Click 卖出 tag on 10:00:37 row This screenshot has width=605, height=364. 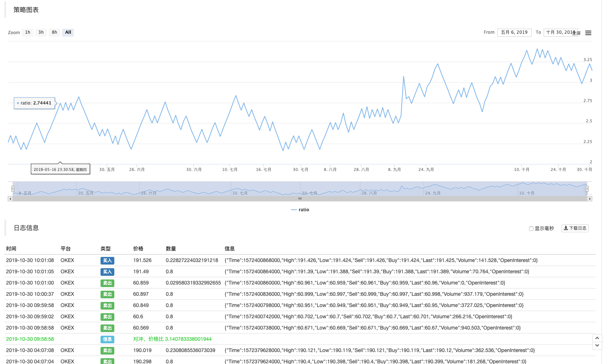click(107, 294)
